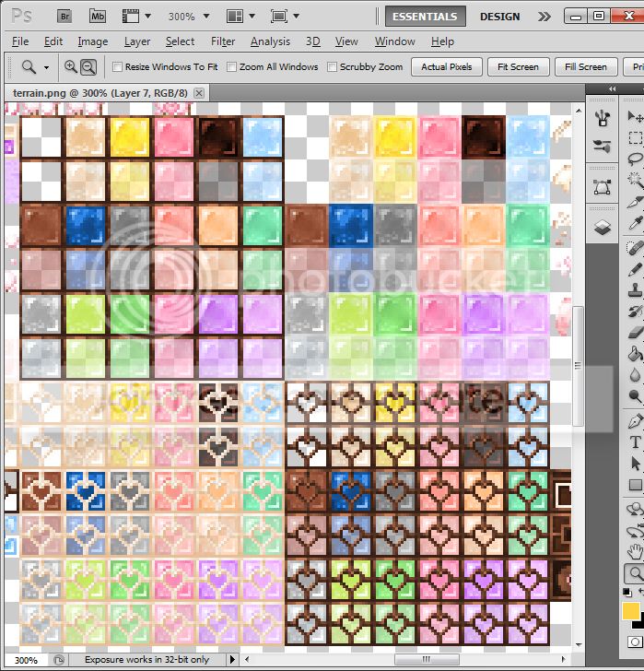Screen dimensions: 644x671
Task: Click the Actual Pixels button
Action: click(447, 67)
